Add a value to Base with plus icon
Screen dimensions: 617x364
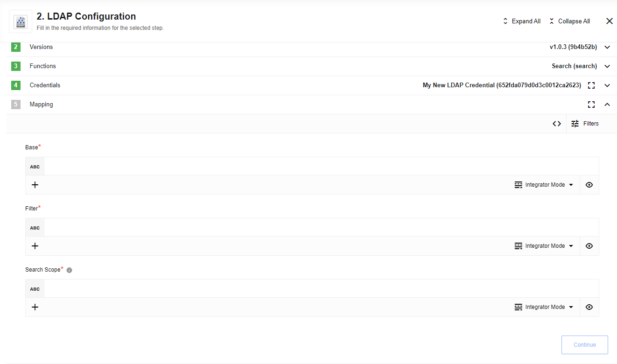pyautogui.click(x=35, y=185)
